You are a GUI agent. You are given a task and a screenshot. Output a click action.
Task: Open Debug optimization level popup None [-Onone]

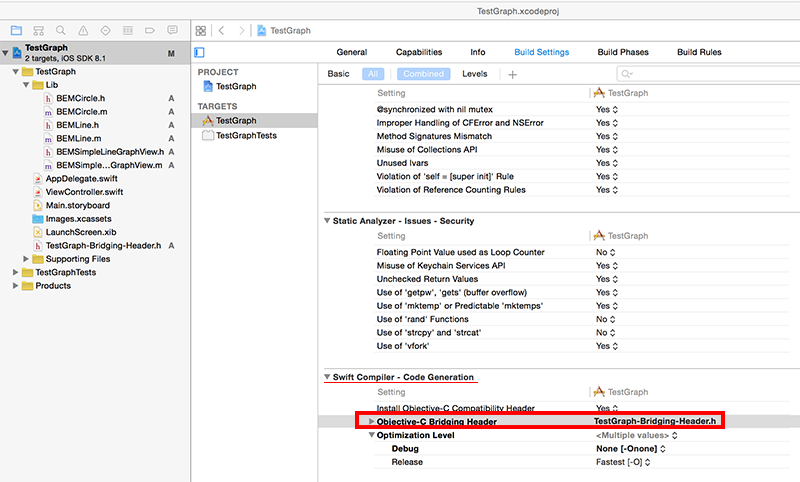pyautogui.click(x=631, y=448)
